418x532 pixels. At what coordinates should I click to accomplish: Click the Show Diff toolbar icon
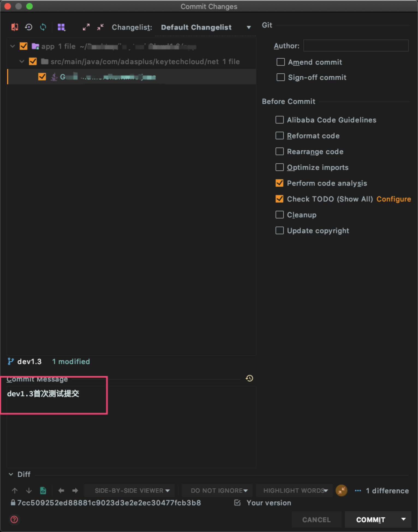pyautogui.click(x=14, y=27)
